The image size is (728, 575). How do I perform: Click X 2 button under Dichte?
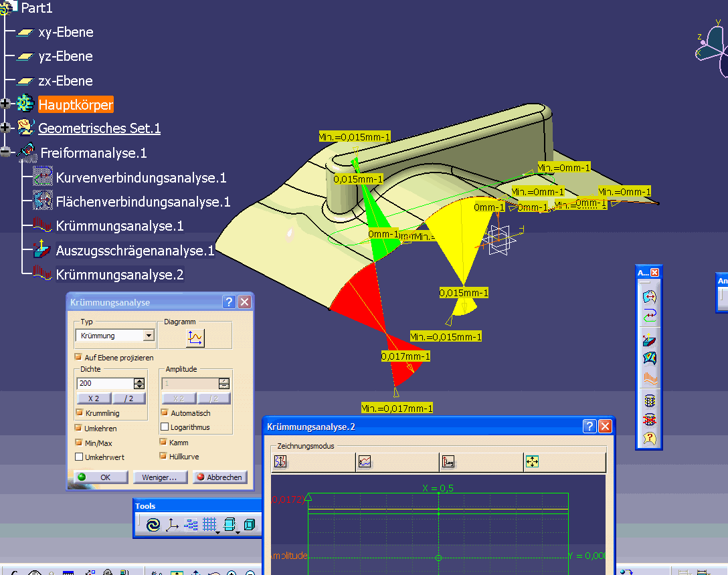[94, 398]
